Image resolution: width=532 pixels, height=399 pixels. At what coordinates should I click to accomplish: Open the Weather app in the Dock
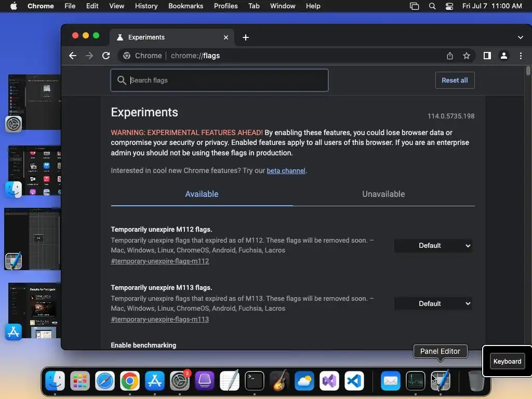coord(304,381)
